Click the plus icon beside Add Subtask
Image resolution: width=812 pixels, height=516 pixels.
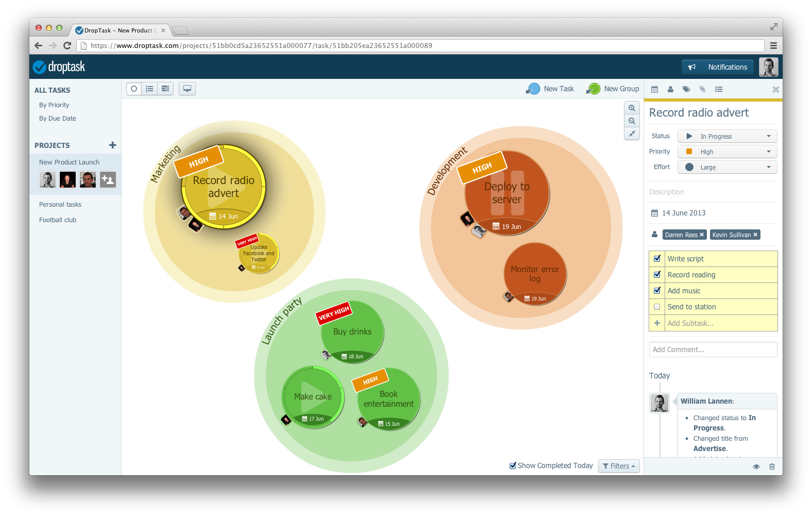coord(657,323)
